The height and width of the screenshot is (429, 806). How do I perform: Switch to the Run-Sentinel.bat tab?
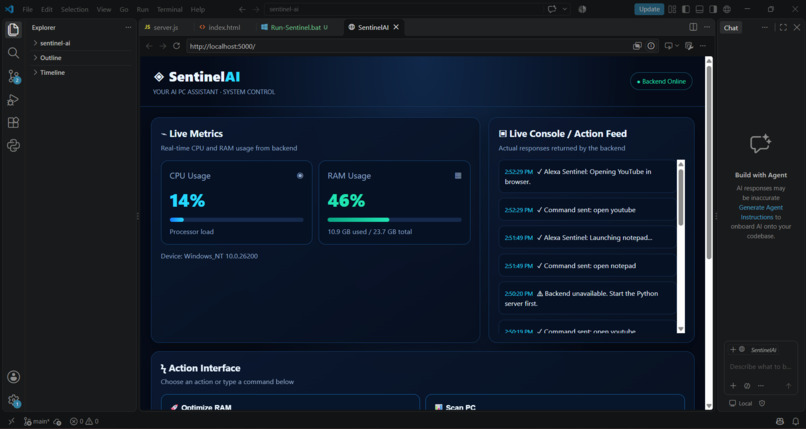[x=299, y=27]
